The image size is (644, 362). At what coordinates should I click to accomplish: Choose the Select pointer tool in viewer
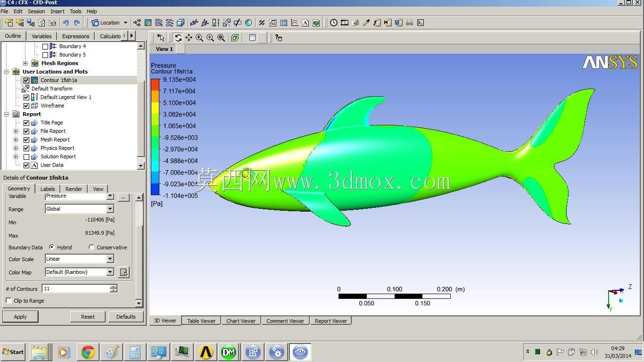click(x=161, y=38)
